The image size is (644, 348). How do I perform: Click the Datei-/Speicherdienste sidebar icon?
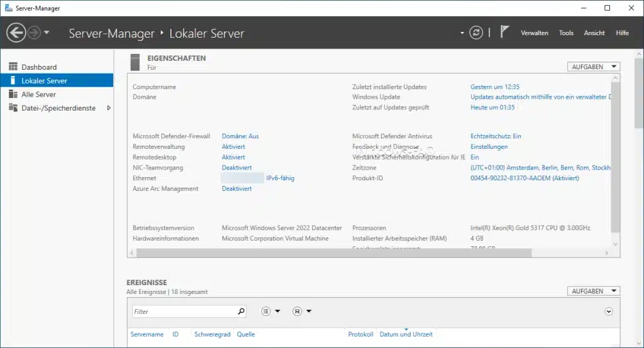13,107
